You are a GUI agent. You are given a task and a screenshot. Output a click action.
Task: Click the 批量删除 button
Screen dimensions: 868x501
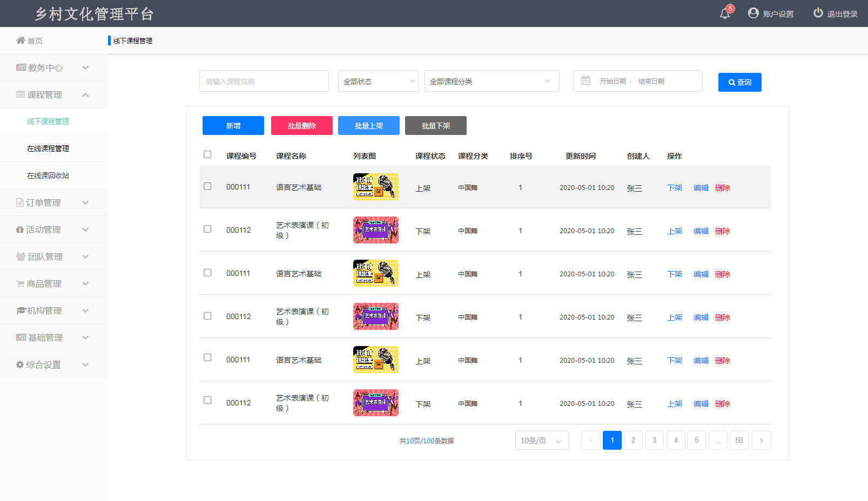click(301, 126)
